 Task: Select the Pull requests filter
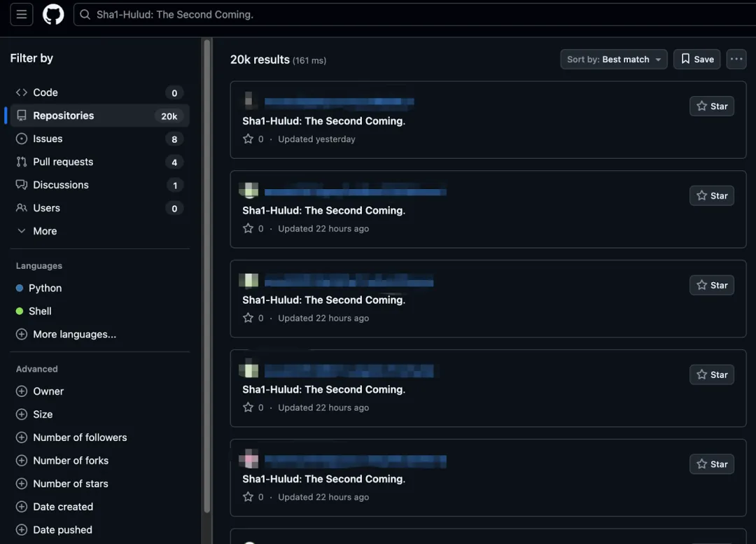62,162
